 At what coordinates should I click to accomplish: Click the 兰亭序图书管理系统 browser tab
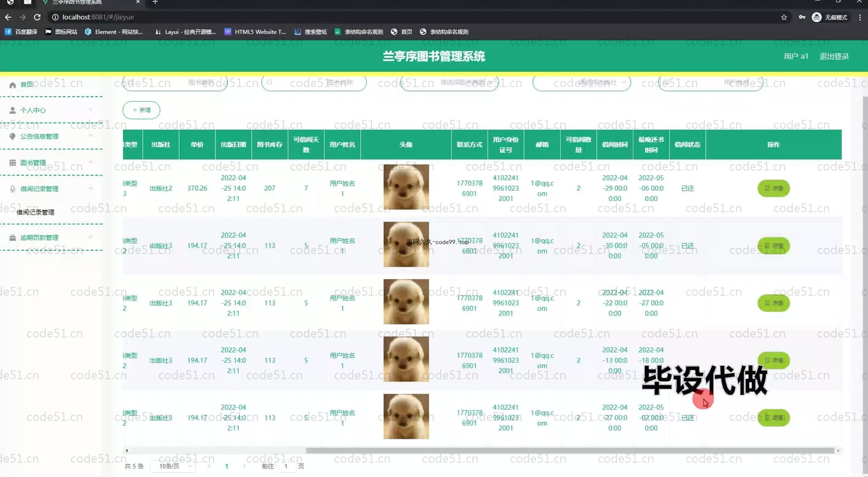91,2
